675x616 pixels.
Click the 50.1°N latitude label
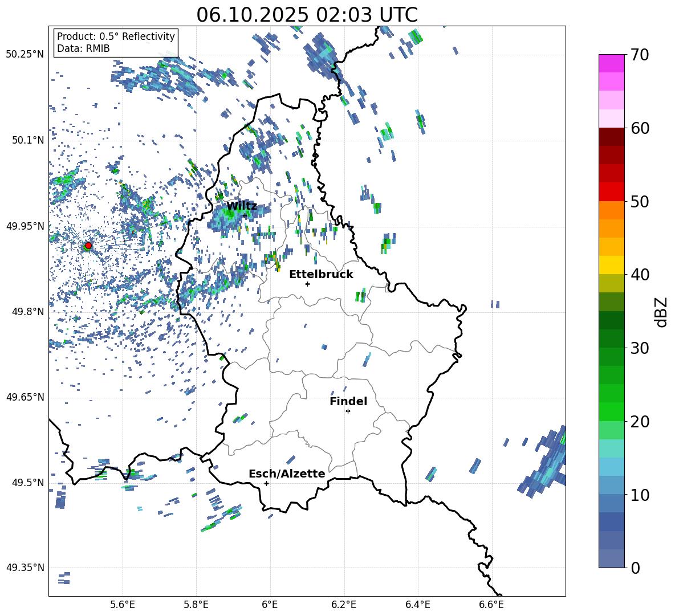pos(27,141)
